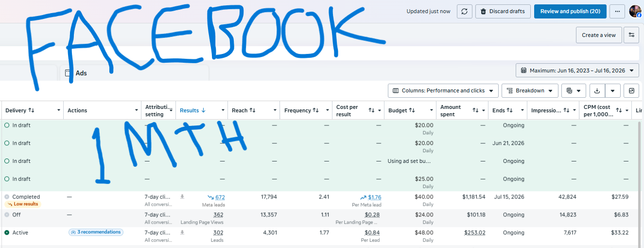
Task: Click the $0.28 cost per result value
Action: point(373,214)
